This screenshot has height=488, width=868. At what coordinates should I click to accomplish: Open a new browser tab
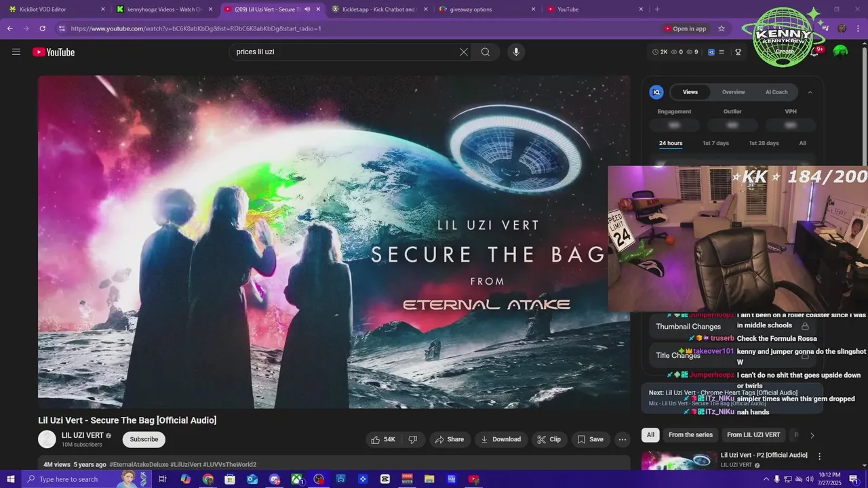[x=656, y=9]
